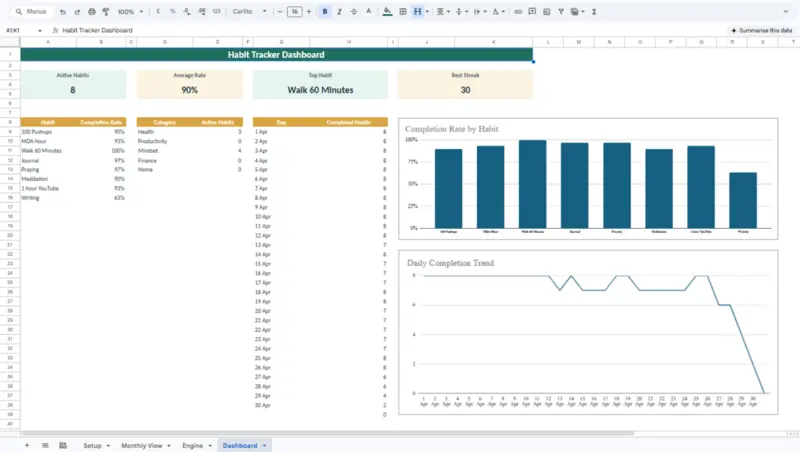Open Dashboard tab dropdown arrow
800x452 pixels.
click(x=264, y=446)
